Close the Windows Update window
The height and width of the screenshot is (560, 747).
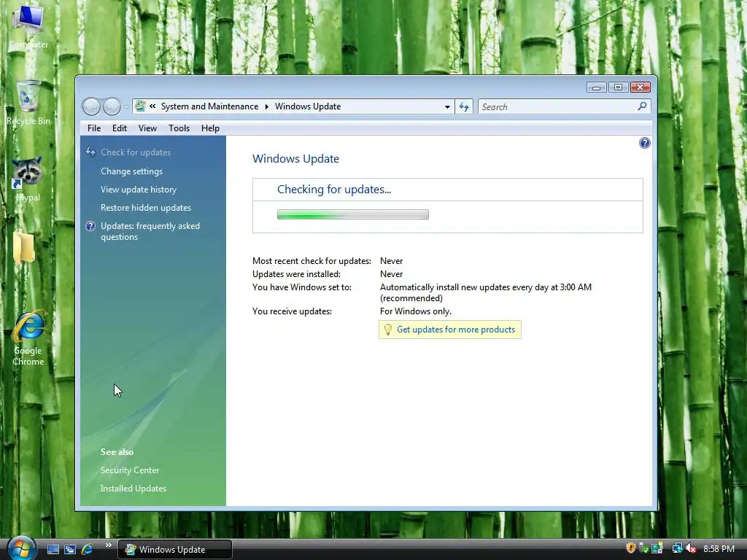point(640,87)
